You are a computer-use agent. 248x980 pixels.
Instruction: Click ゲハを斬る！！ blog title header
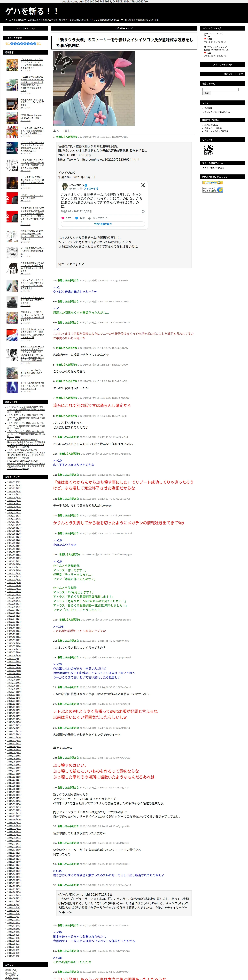tap(32, 11)
